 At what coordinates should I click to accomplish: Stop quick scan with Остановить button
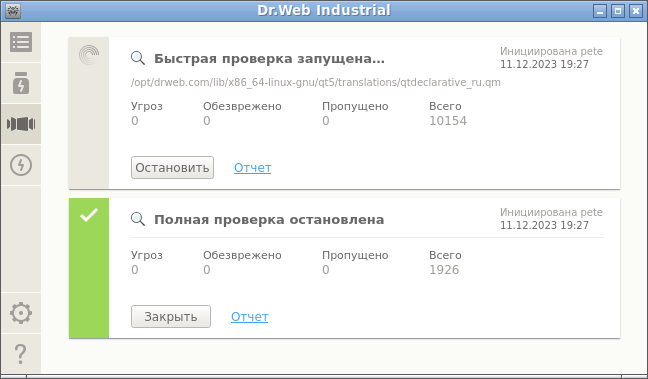pos(172,167)
